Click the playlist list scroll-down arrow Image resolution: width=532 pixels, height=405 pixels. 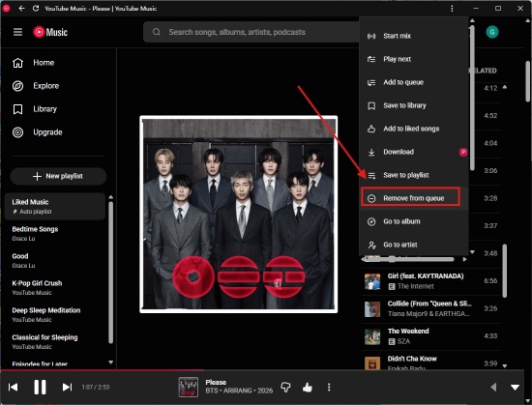(x=110, y=362)
